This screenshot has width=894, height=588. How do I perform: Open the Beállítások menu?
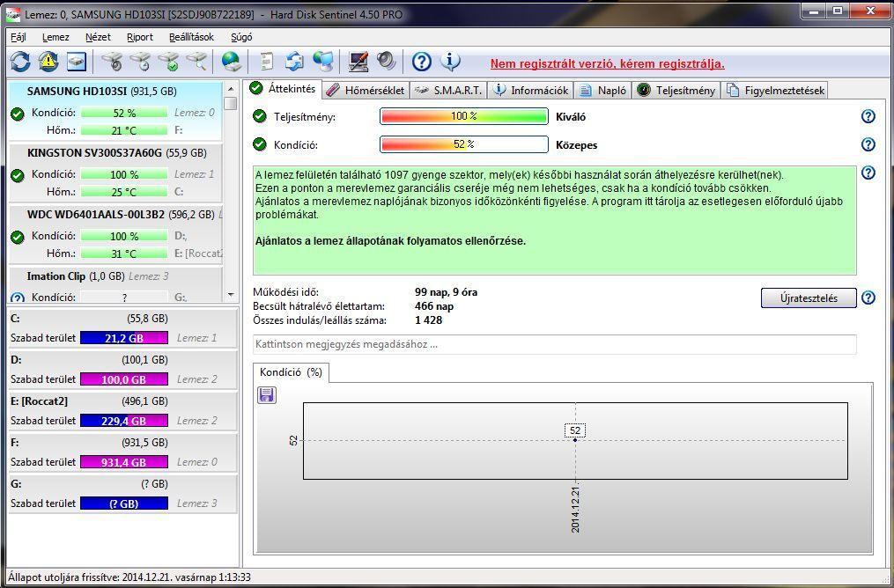pyautogui.click(x=192, y=37)
